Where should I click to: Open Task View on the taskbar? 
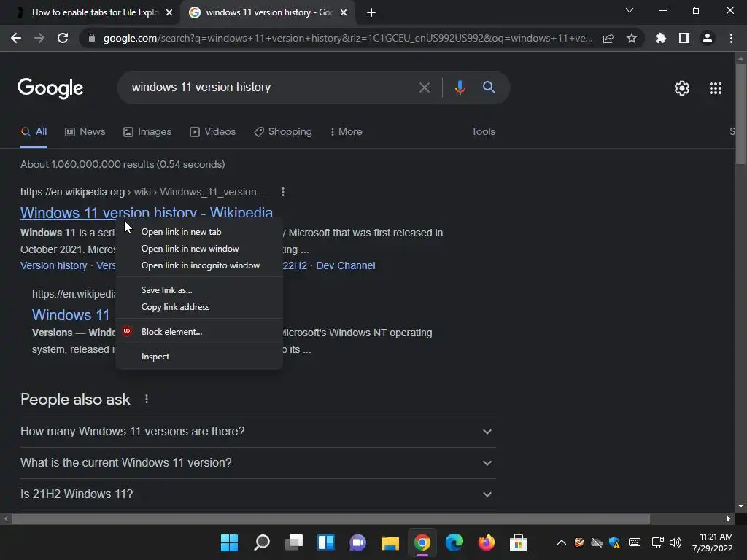tap(294, 542)
